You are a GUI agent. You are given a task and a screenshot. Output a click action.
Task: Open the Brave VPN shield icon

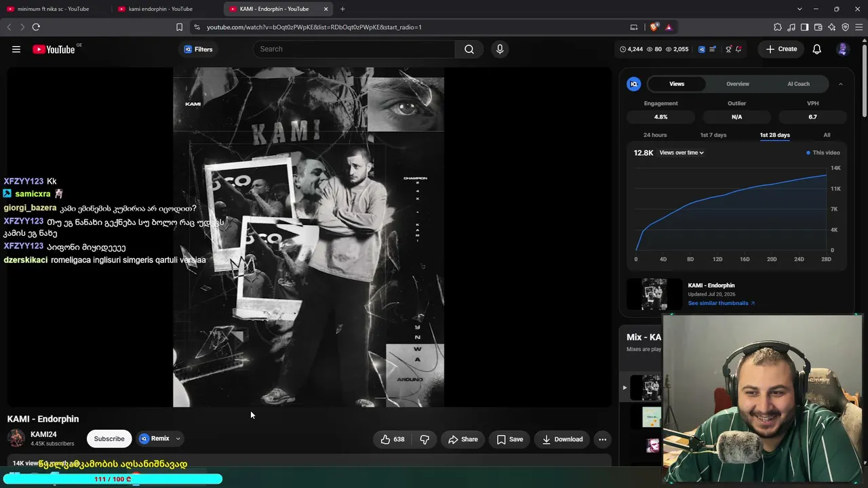pyautogui.click(x=846, y=27)
